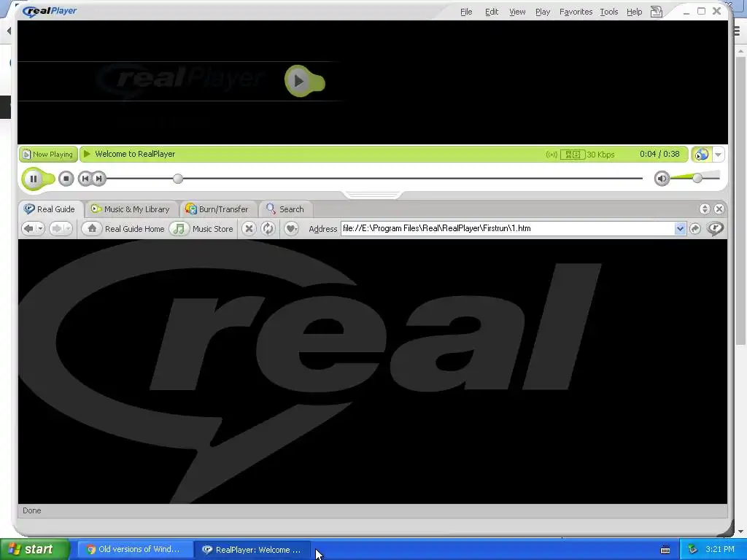The image size is (747, 560).
Task: Open the Edit menu
Action: 492,12
